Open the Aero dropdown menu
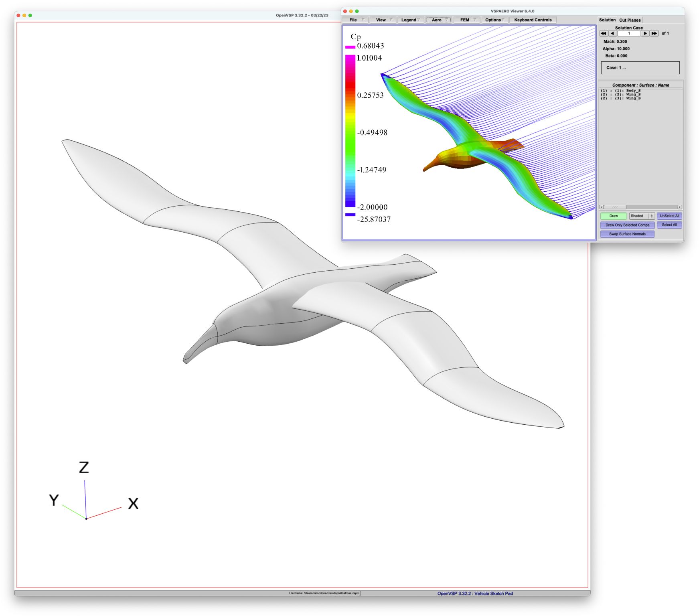The image size is (699, 616). [x=438, y=20]
